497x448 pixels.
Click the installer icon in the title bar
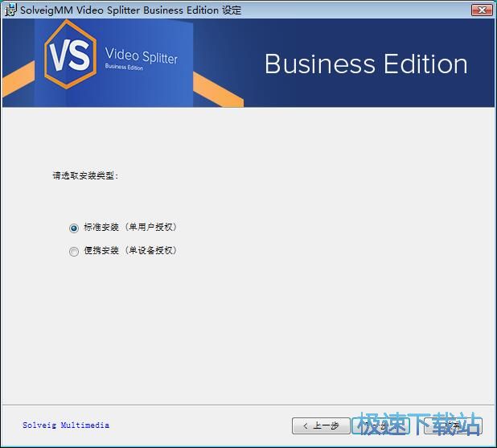click(10, 10)
